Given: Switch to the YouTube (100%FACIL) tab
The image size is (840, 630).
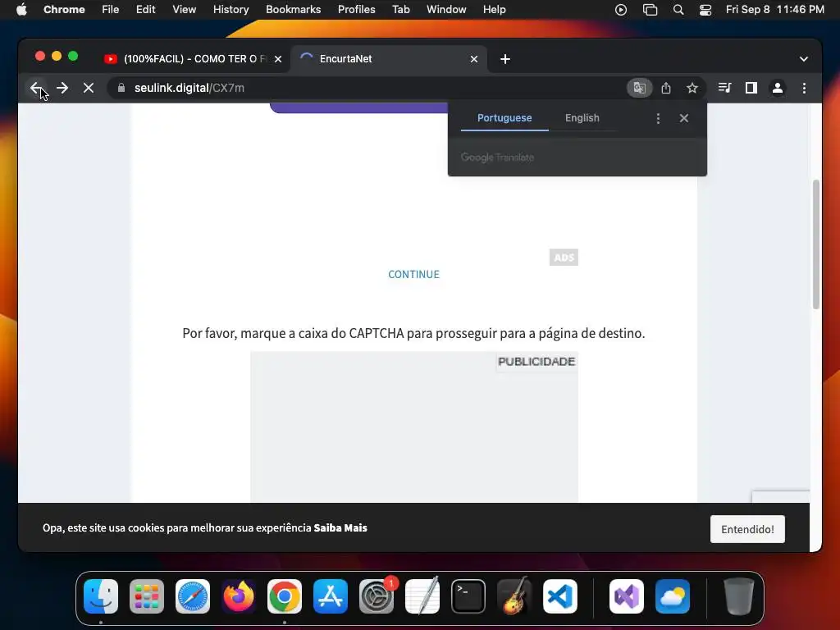Looking at the screenshot, I should click(x=193, y=59).
